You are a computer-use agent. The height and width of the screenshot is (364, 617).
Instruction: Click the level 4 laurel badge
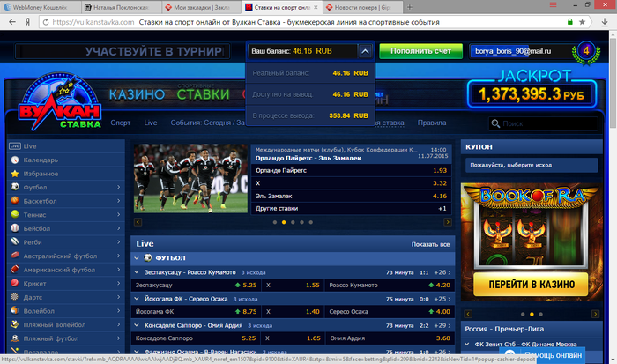point(586,51)
